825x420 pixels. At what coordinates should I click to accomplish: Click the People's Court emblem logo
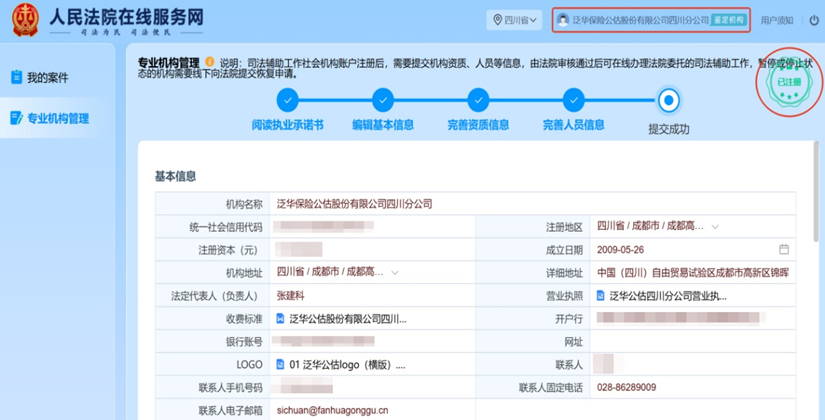point(25,20)
